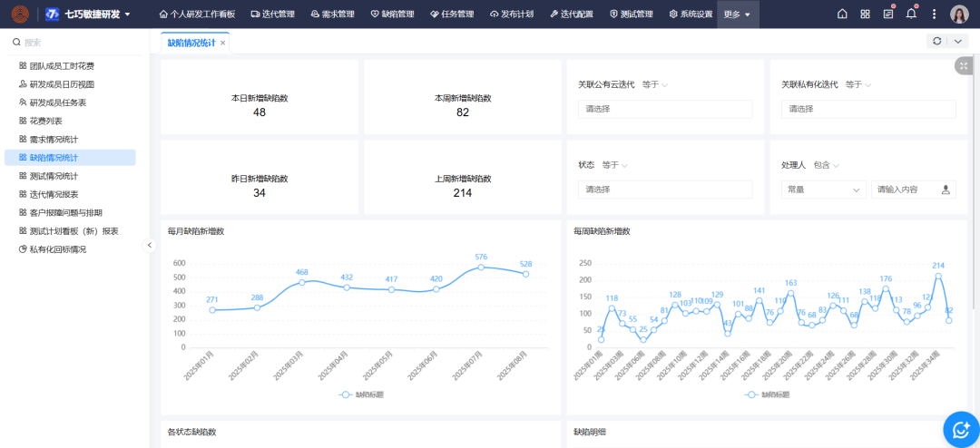
Task: Click the home icon in top bar
Action: click(x=842, y=15)
